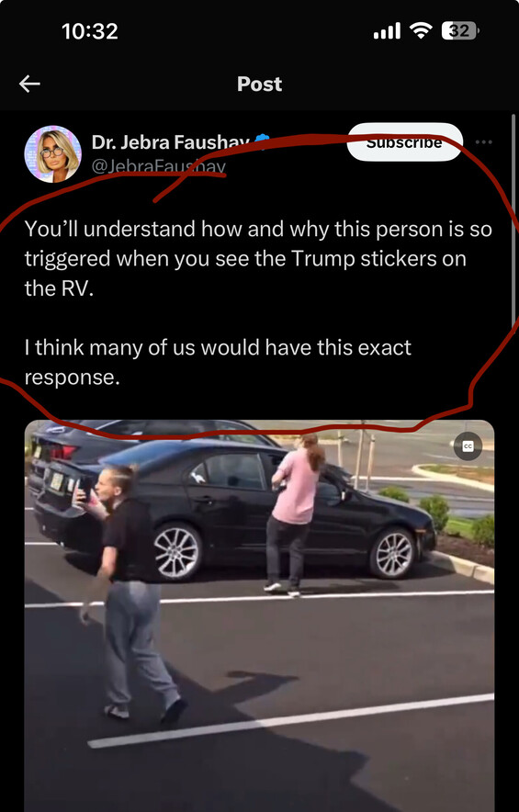Tap the 10:32 clock in status bar

(90, 31)
